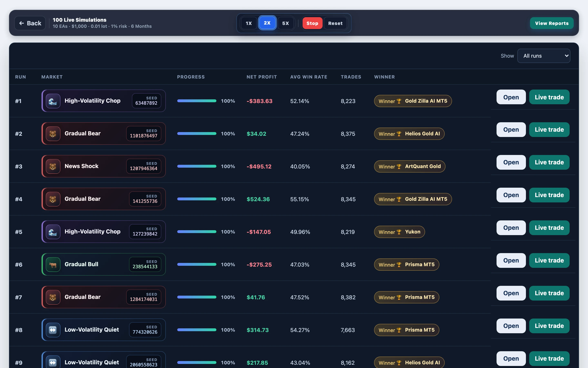Click the progress bar in run #1
Viewport: 588px width, 368px height.
coord(197,101)
